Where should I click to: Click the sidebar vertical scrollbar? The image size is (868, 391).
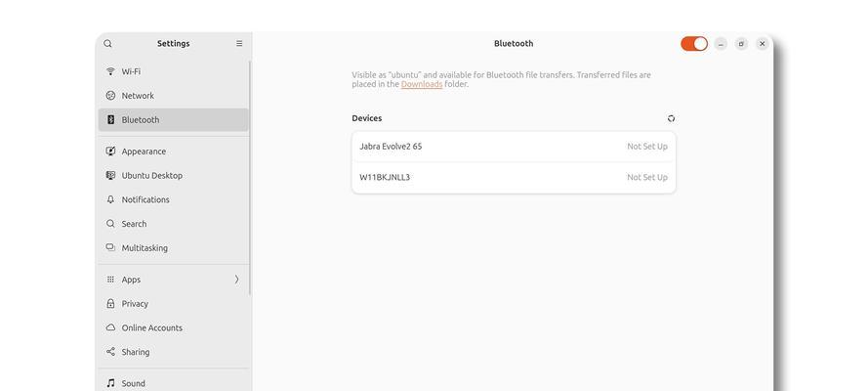(250, 177)
